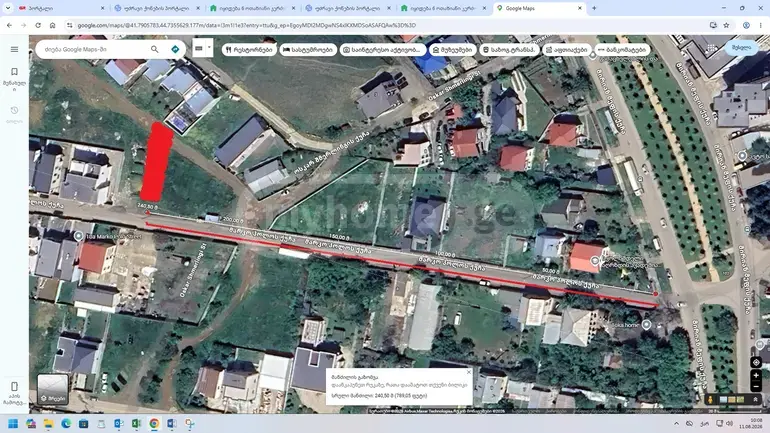This screenshot has height=433, width=770.
Task: Select the things-to-do camera chip
Action: [x=383, y=50]
